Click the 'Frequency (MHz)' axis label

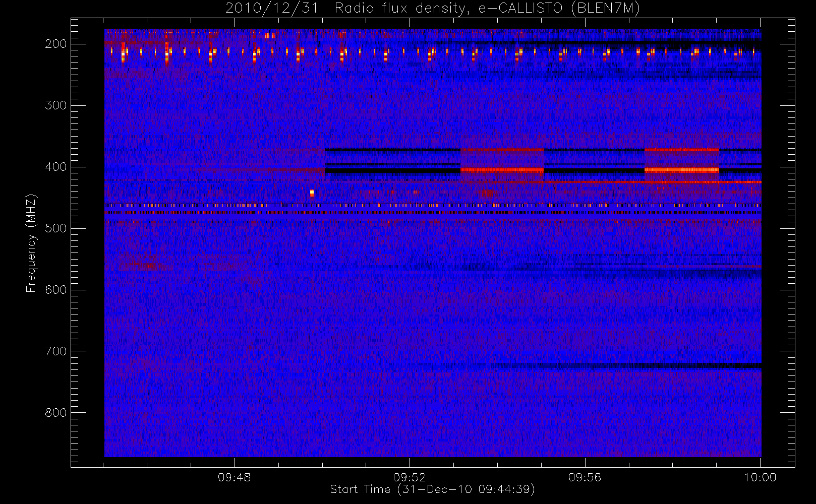31,243
